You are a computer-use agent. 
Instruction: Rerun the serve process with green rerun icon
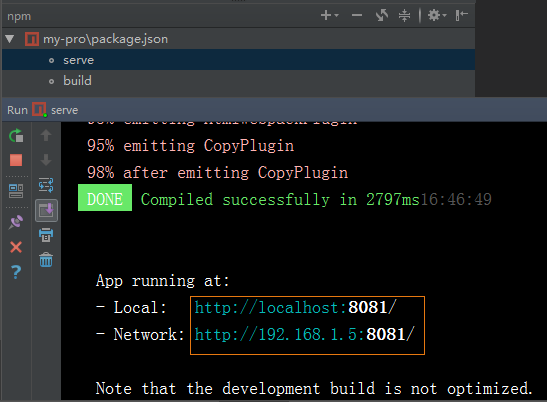[16, 136]
